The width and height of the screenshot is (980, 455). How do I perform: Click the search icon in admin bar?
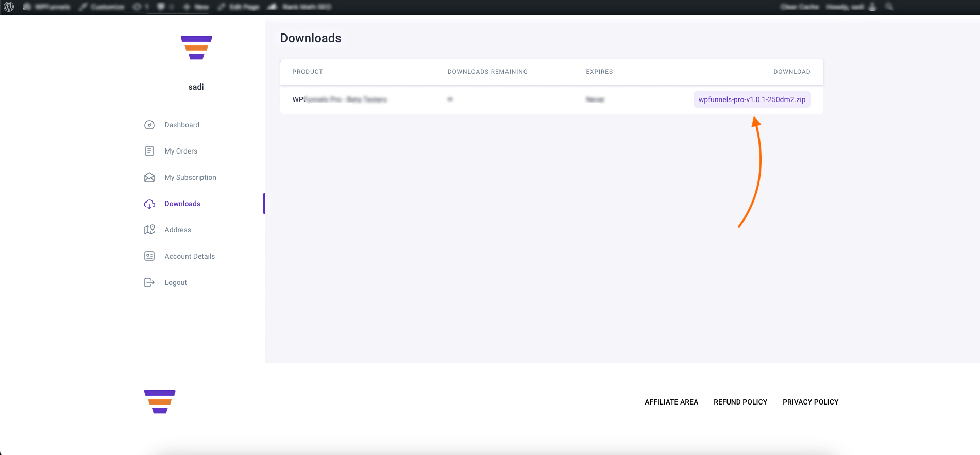[889, 7]
